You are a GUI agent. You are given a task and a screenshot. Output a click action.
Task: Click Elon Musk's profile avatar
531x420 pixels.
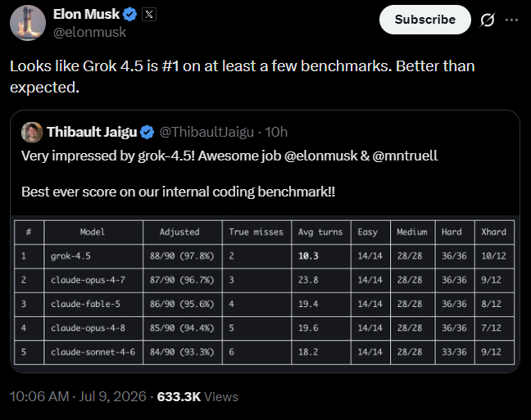tap(28, 23)
